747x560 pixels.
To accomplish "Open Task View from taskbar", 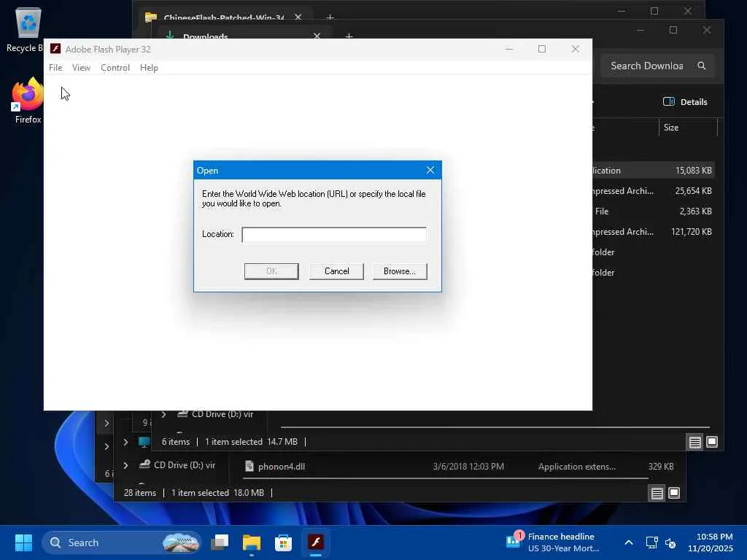I will 220,542.
